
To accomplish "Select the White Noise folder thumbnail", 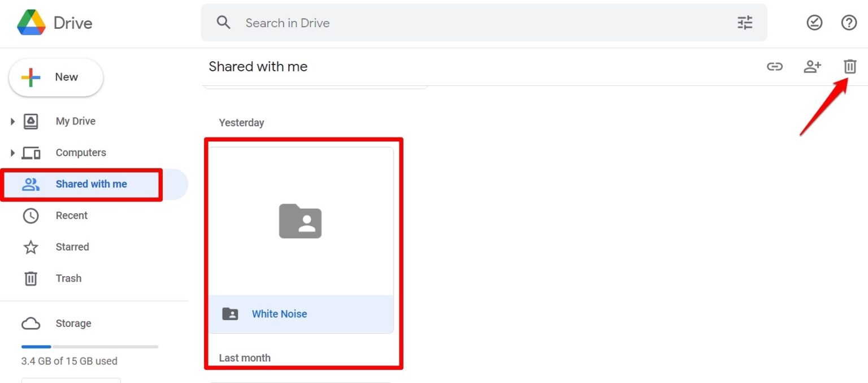I will coord(300,221).
